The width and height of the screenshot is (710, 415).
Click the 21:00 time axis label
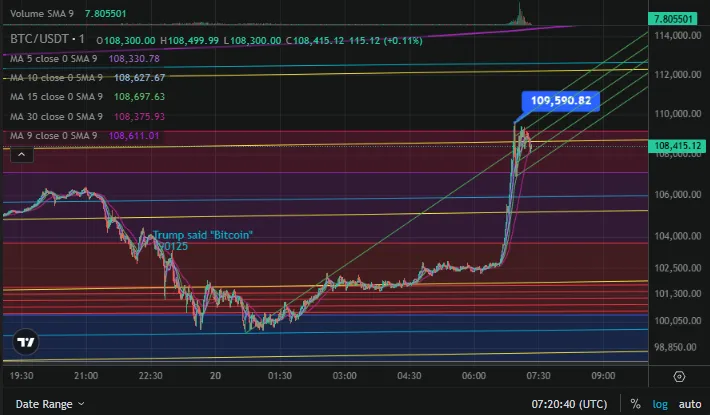(86, 376)
